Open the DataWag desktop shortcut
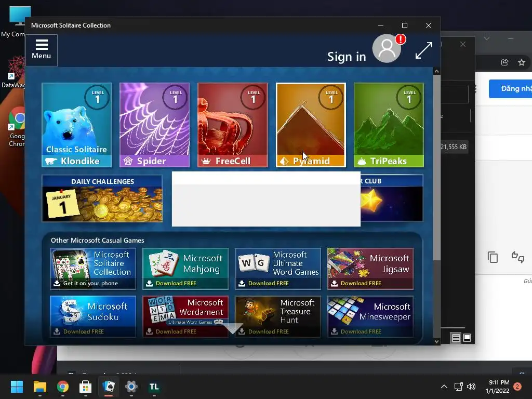Viewport: 532px width, 399px height. click(14, 72)
